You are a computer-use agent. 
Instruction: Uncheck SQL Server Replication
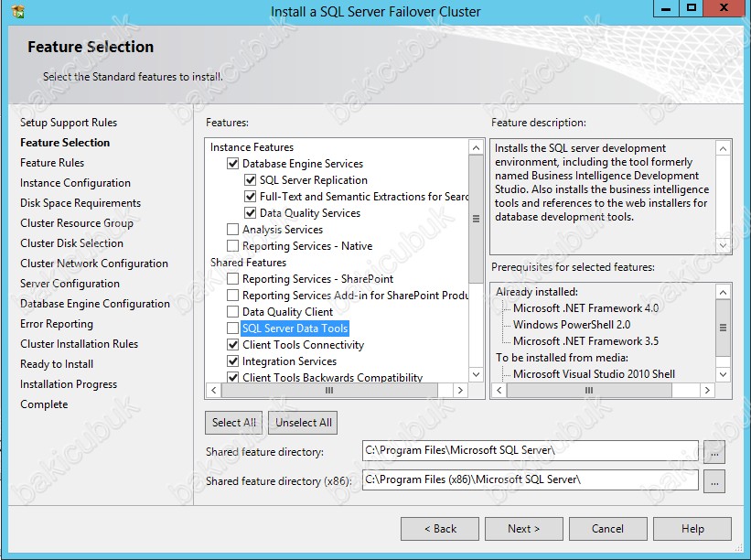pos(250,180)
